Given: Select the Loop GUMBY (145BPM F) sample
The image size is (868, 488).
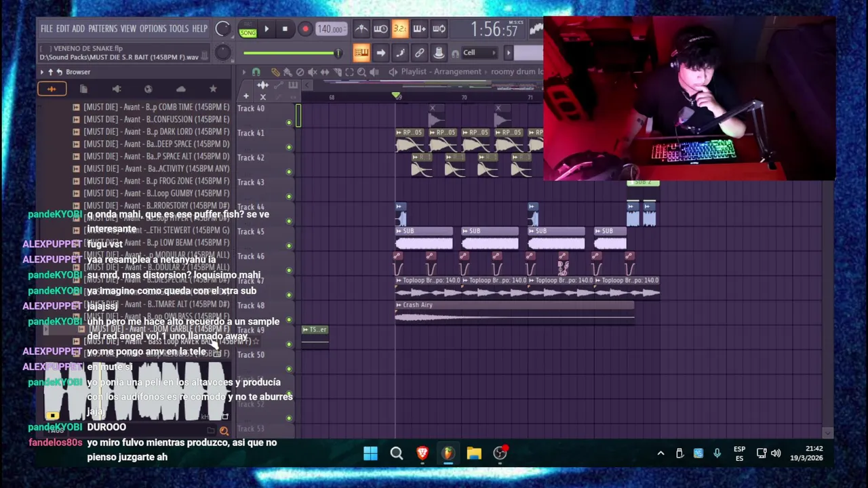Looking at the screenshot, I should [151, 193].
